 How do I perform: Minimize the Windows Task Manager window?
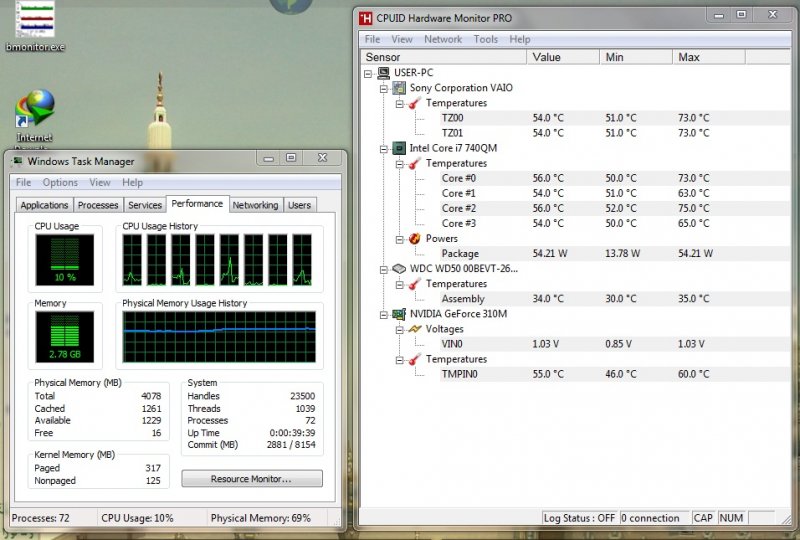coord(268,158)
